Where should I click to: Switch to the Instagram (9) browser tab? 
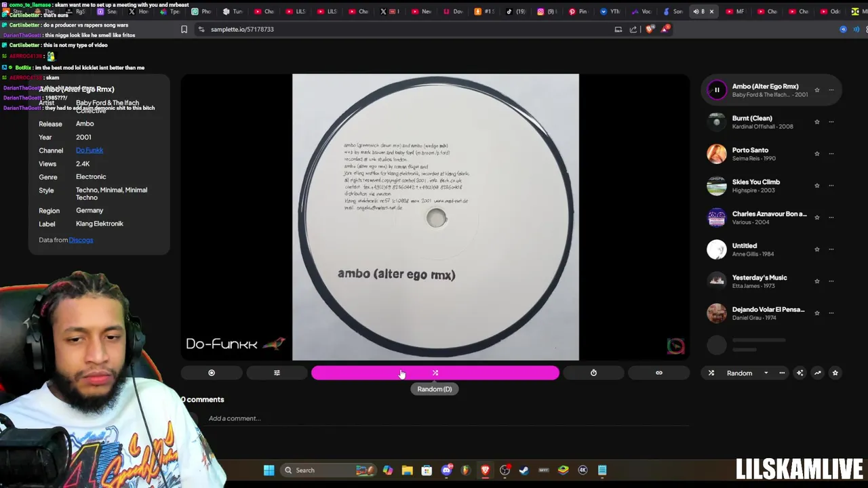click(547, 12)
